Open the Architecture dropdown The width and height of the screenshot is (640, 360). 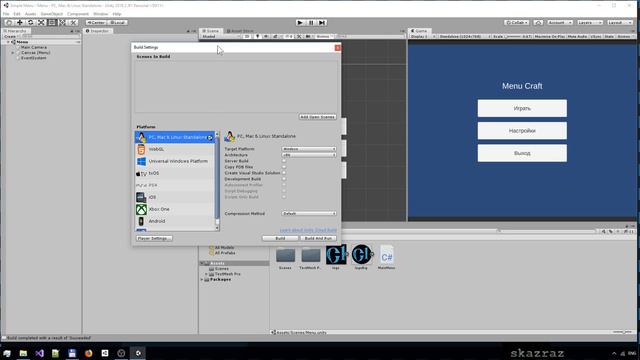[x=309, y=155]
